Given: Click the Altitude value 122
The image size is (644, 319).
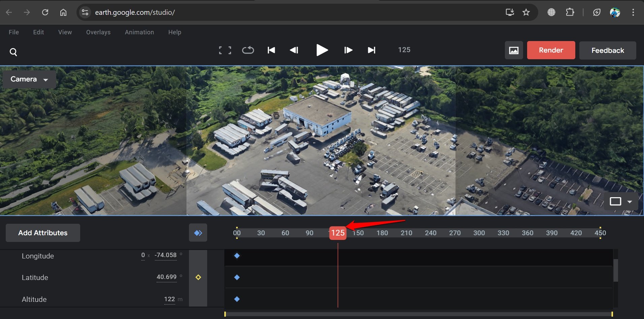Looking at the screenshot, I should [x=169, y=299].
